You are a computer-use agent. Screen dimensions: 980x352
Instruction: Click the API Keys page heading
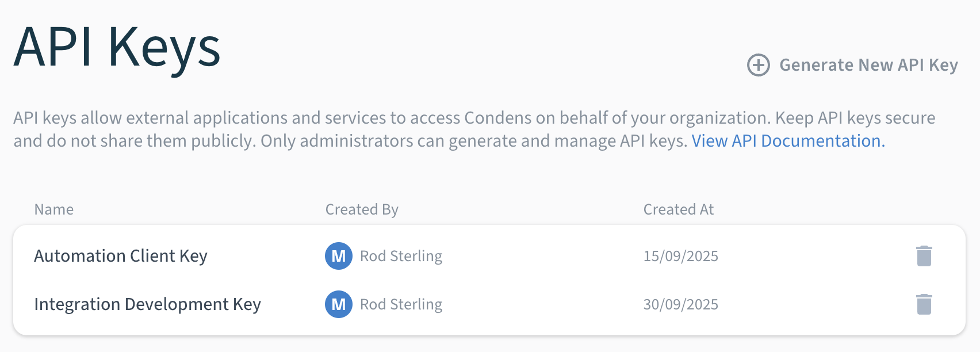[117, 48]
